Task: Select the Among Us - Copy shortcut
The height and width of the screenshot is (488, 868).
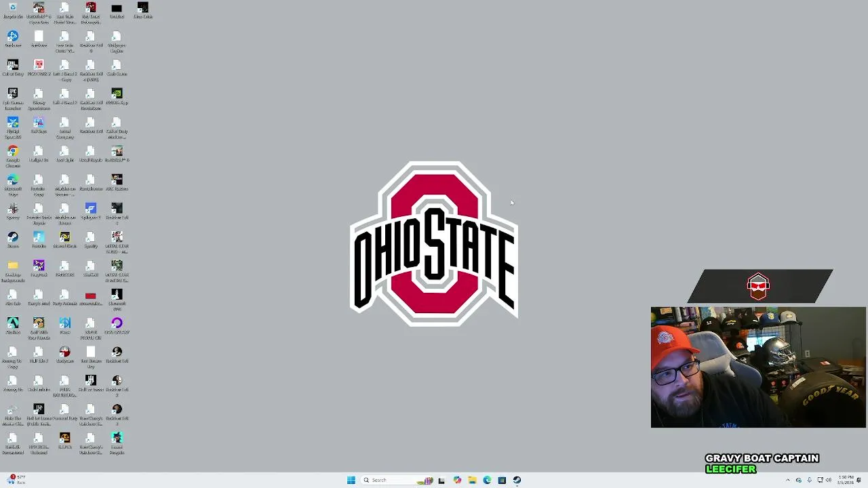Action: (13, 355)
